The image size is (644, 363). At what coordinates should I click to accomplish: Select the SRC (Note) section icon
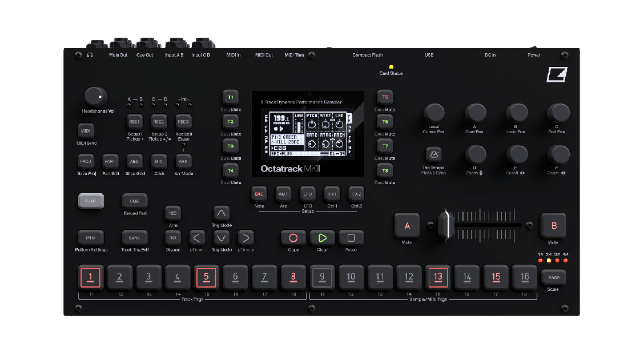click(259, 194)
